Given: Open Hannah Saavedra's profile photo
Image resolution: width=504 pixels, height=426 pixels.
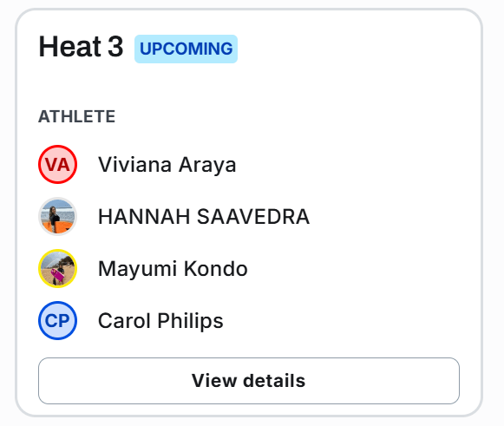Looking at the screenshot, I should click(x=57, y=216).
